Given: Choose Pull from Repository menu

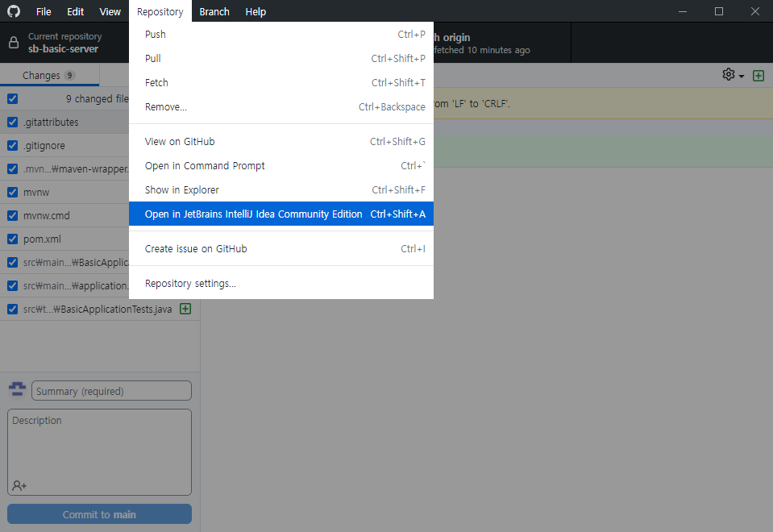Looking at the screenshot, I should coord(281,59).
